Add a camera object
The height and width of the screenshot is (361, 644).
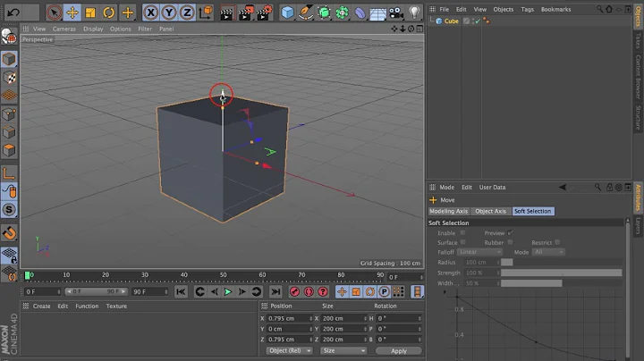click(396, 13)
